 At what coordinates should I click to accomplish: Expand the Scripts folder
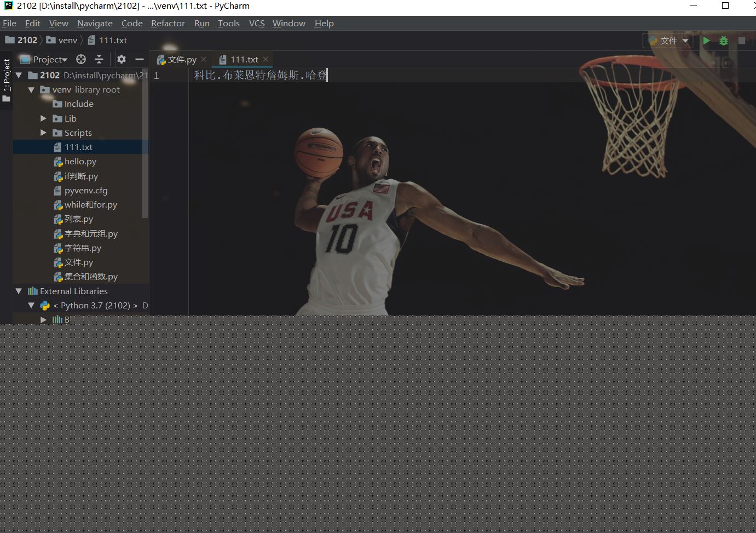(44, 133)
